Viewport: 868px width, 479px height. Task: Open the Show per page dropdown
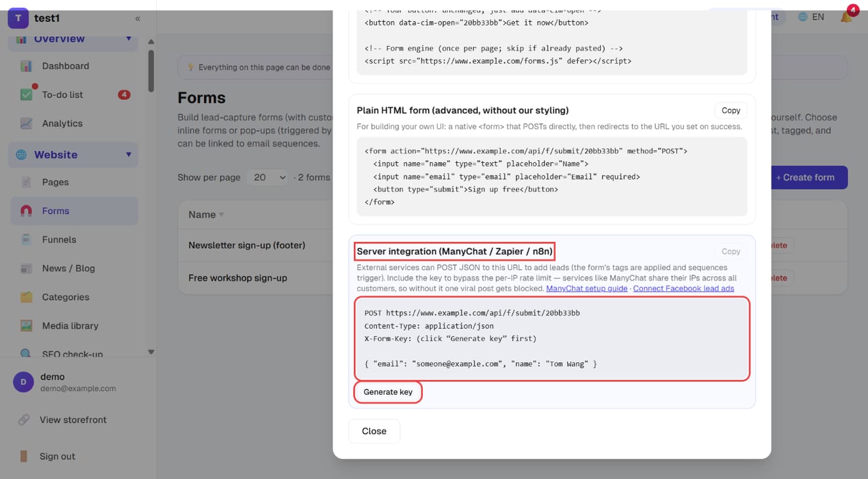coord(267,177)
